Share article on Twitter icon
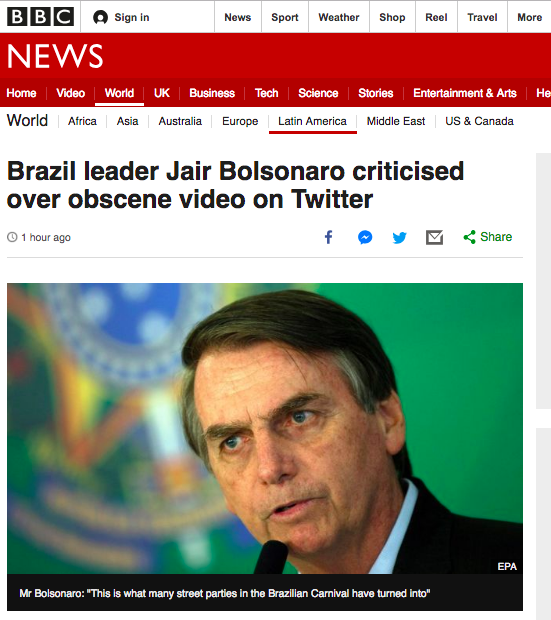 coord(400,238)
